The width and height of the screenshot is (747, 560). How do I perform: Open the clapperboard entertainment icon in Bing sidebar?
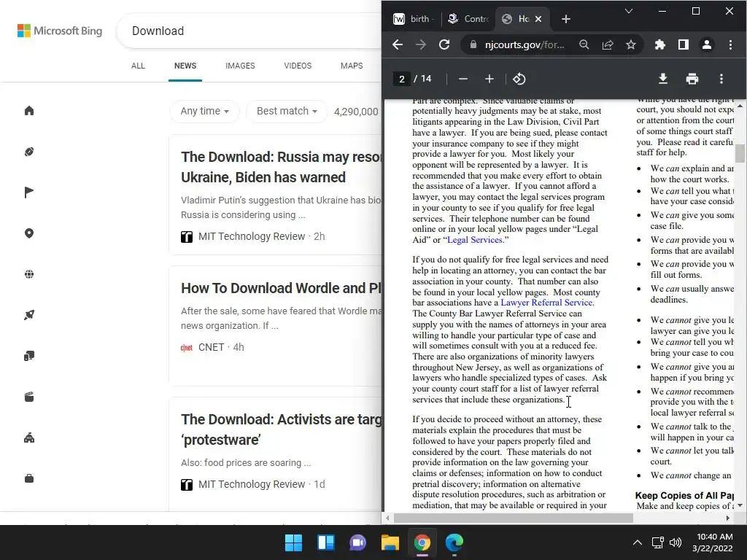pos(29,397)
